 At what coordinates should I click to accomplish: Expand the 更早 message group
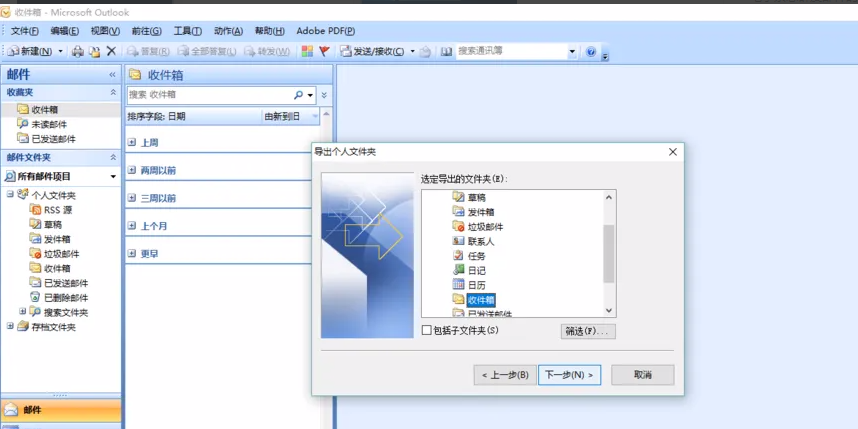[x=131, y=253]
